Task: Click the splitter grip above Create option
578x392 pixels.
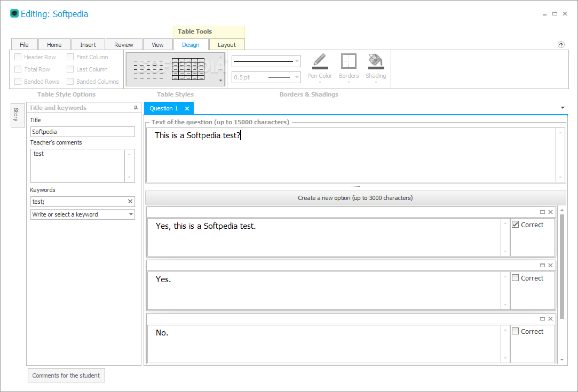Action: (356, 187)
